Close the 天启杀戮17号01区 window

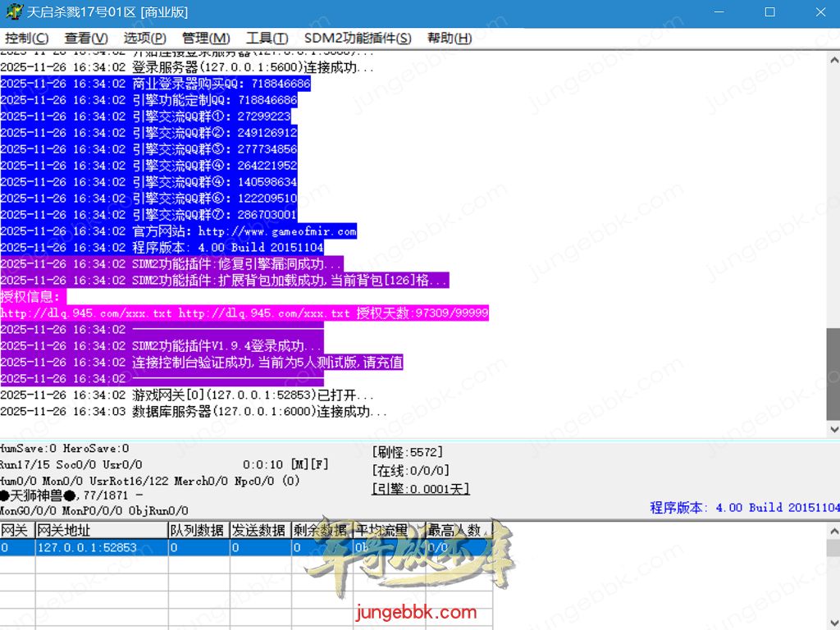pyautogui.click(x=819, y=12)
